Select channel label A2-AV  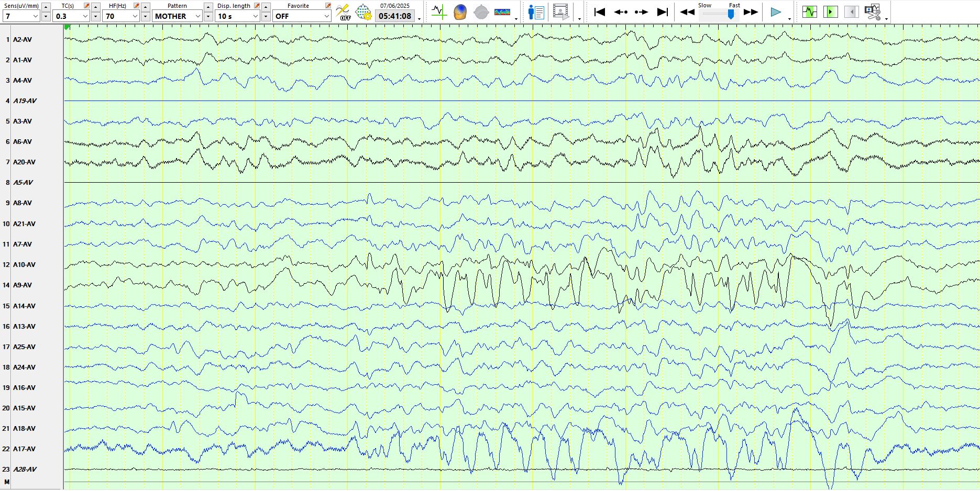[23, 39]
